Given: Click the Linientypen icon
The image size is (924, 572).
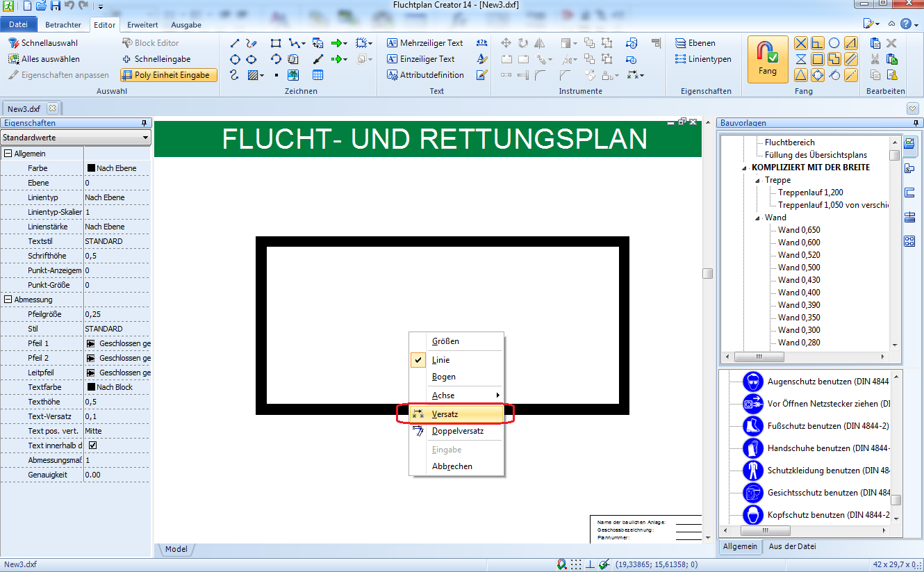Looking at the screenshot, I should tap(681, 59).
